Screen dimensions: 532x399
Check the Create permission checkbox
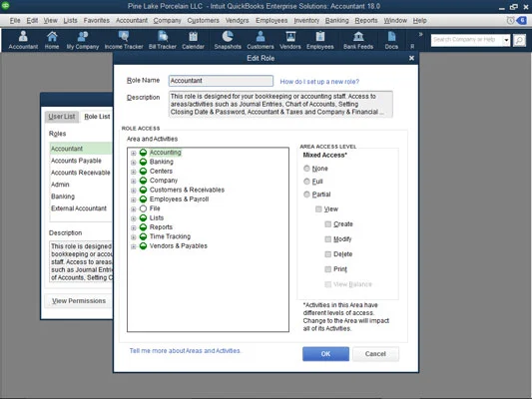327,224
